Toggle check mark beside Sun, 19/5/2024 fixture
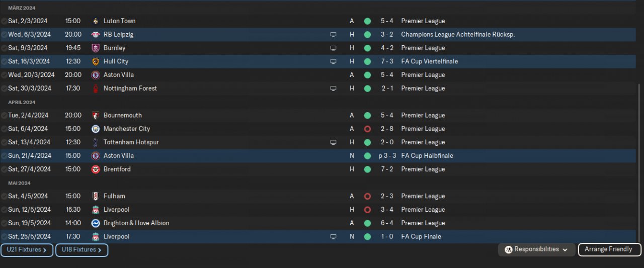Screen dimensions: 644x268 point(4,223)
